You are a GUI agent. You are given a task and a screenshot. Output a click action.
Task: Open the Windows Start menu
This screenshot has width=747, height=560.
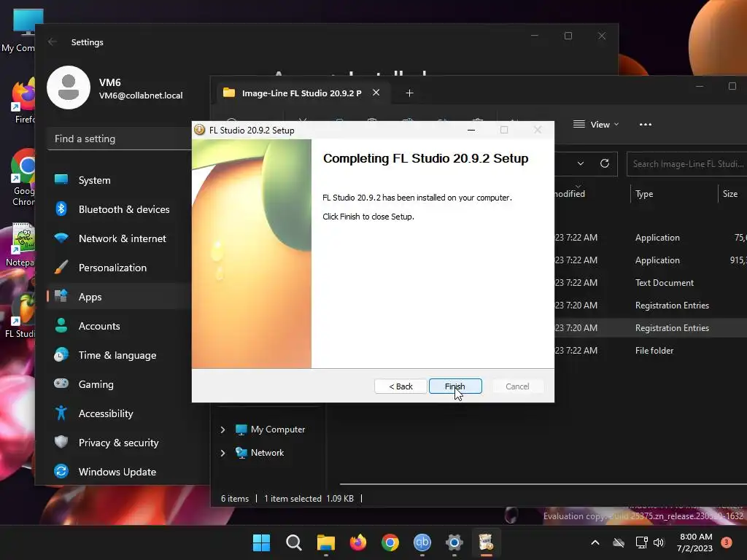(x=261, y=542)
